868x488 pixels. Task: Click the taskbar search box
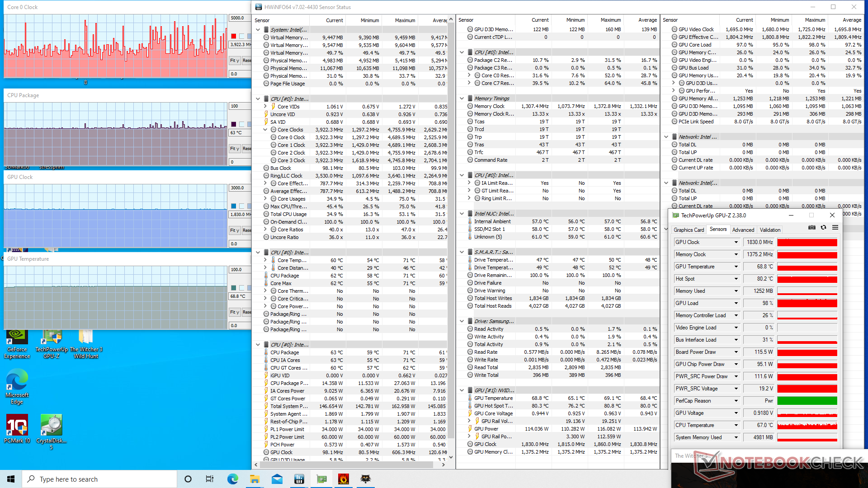point(99,479)
